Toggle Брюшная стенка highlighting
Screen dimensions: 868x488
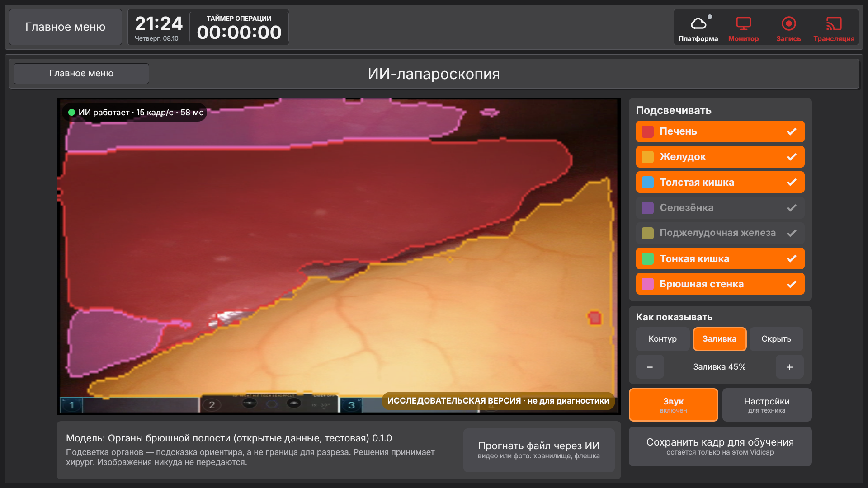point(720,284)
